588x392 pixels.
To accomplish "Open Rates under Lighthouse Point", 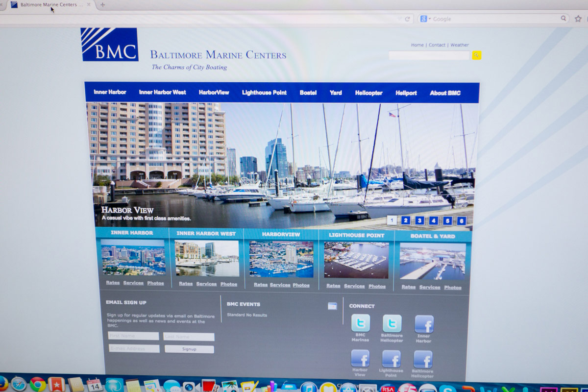I will pyautogui.click(x=333, y=286).
